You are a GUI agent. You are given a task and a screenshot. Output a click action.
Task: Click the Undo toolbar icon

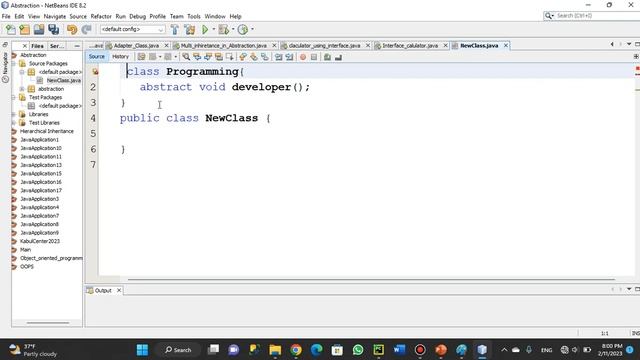pyautogui.click(x=72, y=29)
